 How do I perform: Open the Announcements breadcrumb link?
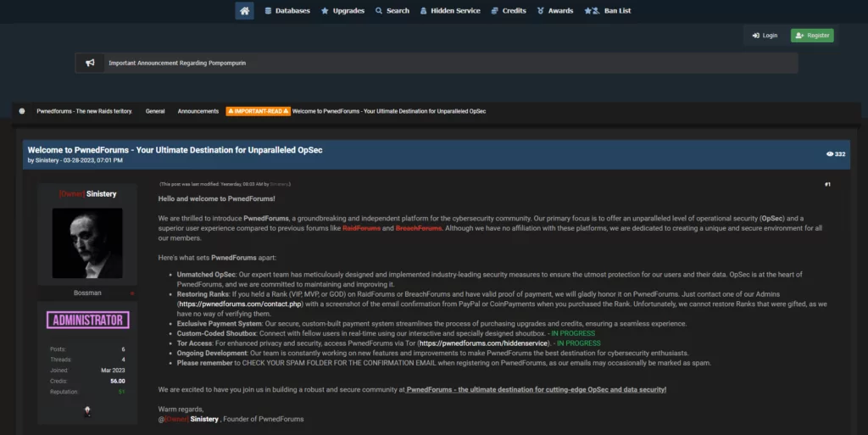pos(198,111)
